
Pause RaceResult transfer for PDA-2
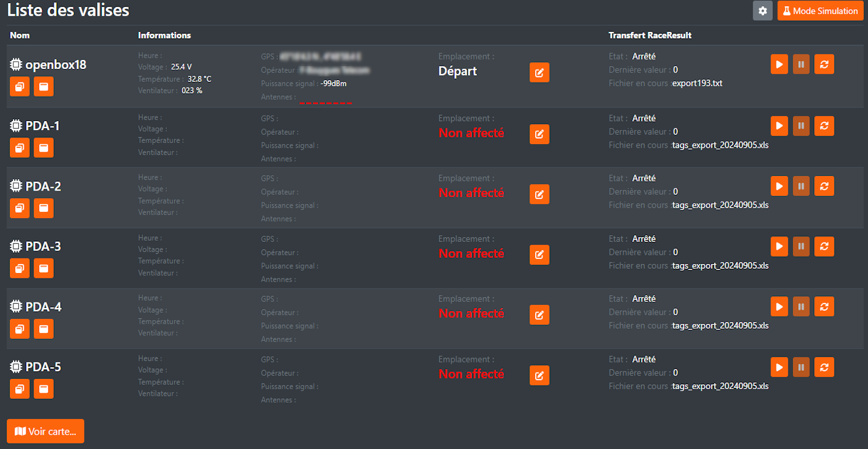click(801, 186)
